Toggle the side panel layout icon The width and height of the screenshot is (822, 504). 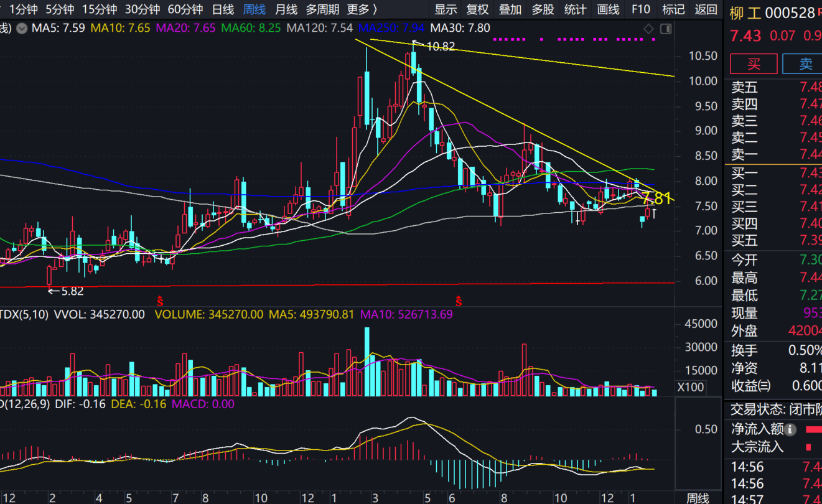click(x=666, y=29)
